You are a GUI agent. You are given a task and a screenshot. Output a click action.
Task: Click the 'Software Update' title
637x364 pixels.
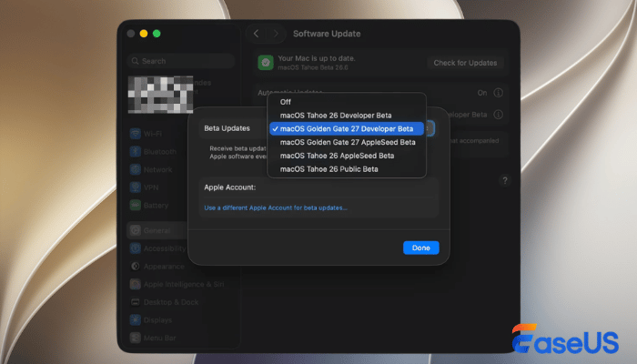pyautogui.click(x=327, y=34)
